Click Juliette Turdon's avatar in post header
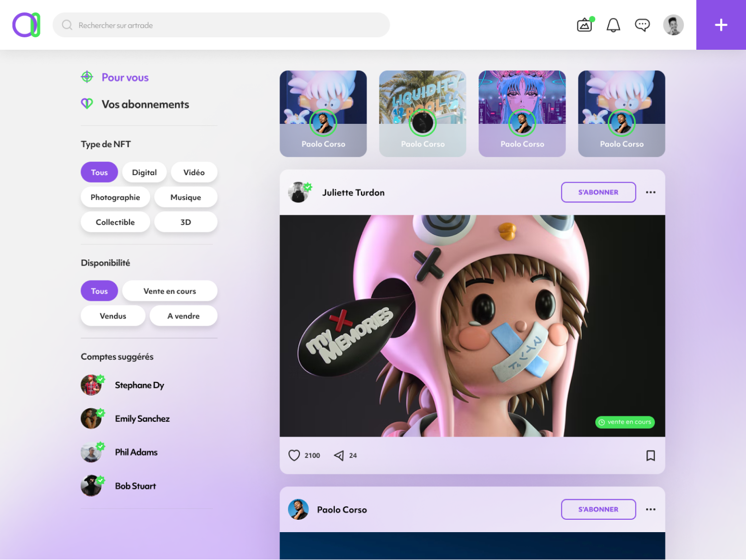Viewport: 746px width, 560px height. pyautogui.click(x=299, y=192)
